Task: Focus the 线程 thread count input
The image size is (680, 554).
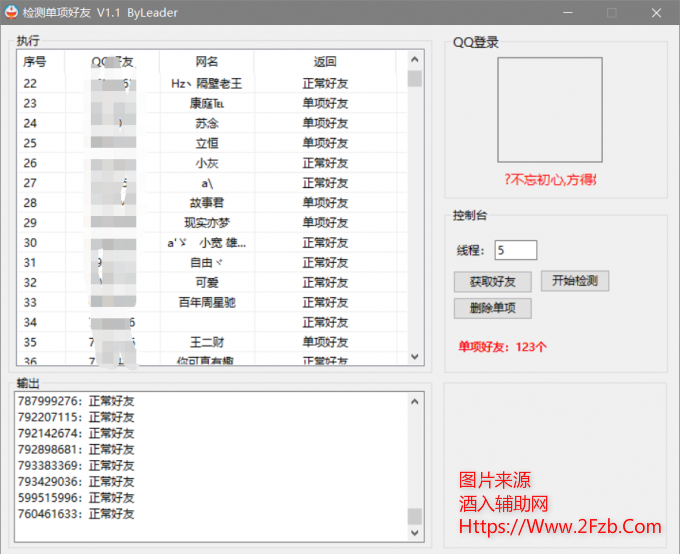Action: (x=516, y=250)
